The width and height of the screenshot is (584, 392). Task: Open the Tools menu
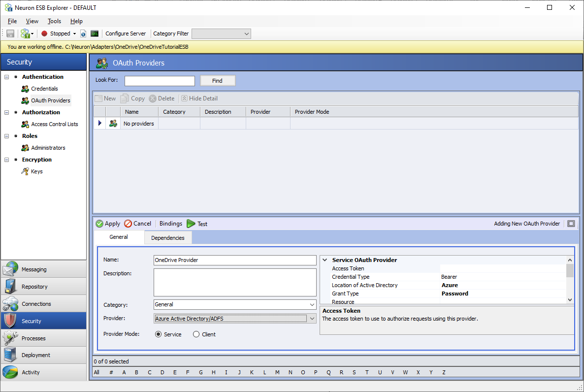(54, 21)
